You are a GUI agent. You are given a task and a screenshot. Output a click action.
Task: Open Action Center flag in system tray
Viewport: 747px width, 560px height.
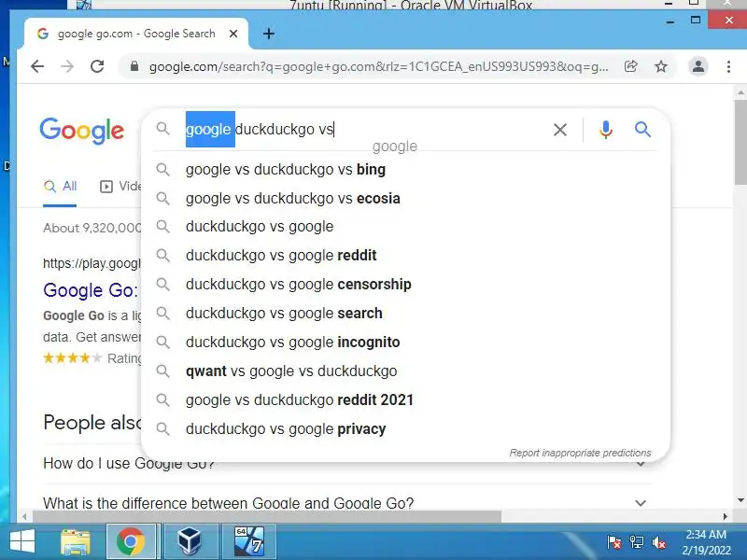(x=614, y=542)
